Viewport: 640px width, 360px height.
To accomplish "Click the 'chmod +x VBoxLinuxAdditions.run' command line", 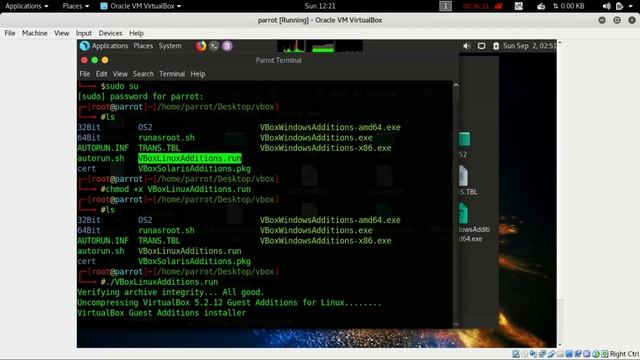I will tap(178, 189).
